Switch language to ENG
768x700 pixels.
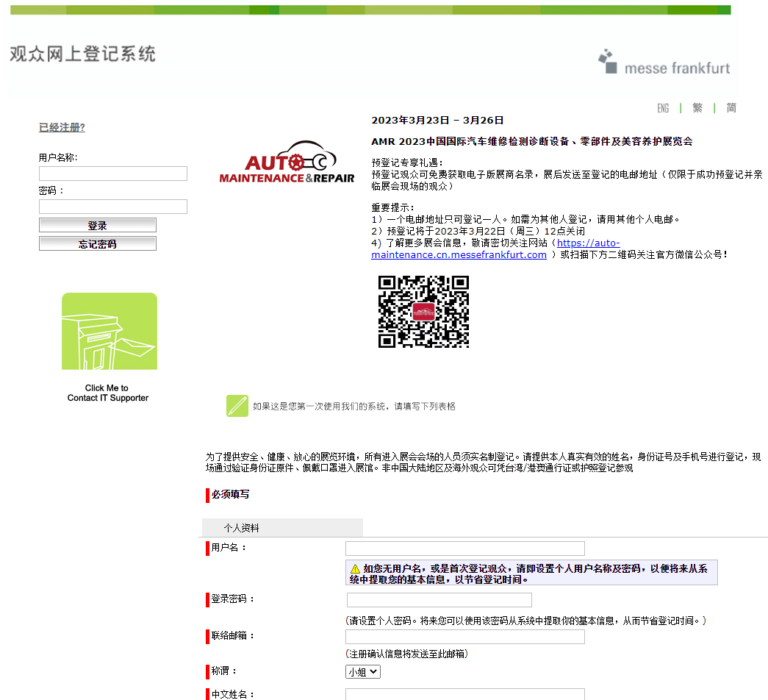click(x=663, y=108)
